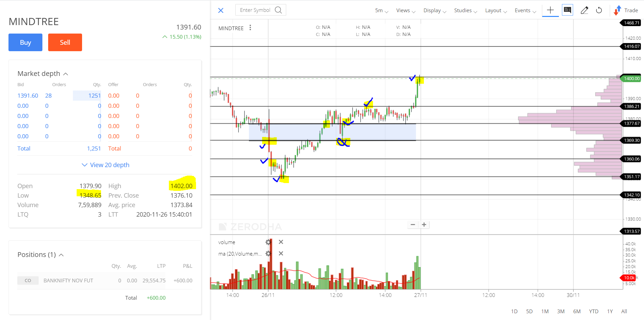Remove the volume study with its X

[281, 242]
